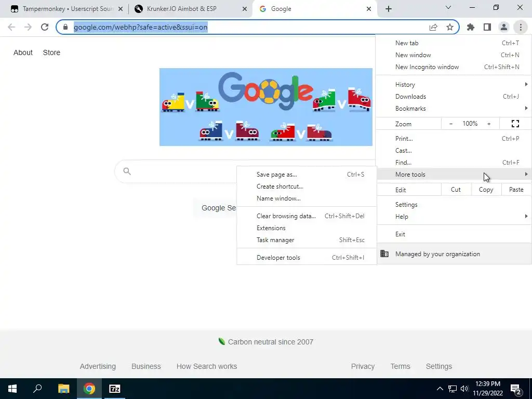Bookmark this tab with the star icon

point(450,27)
